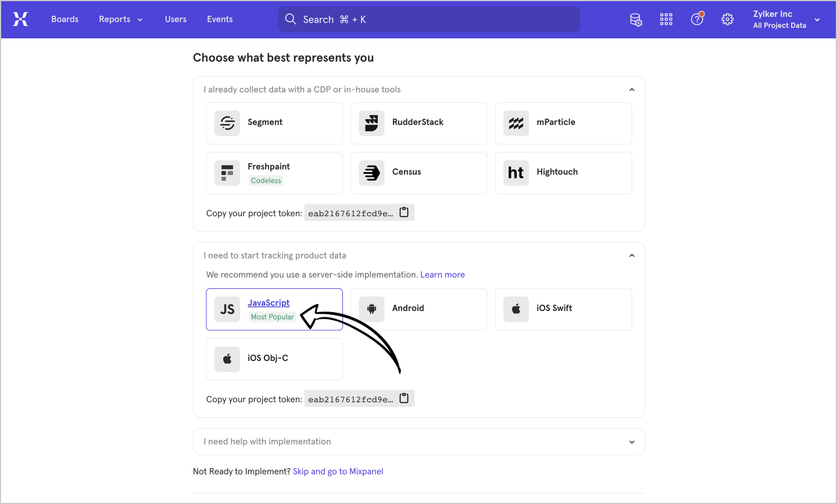Viewport: 837px width, 504px height.
Task: Copy project token in tracking section
Action: [x=404, y=399]
